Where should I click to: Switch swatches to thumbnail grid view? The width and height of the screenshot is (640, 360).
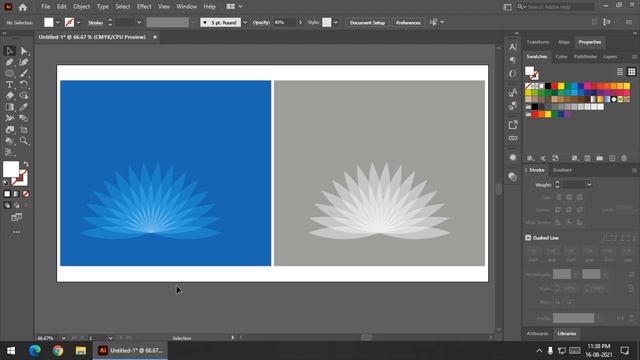click(x=631, y=72)
